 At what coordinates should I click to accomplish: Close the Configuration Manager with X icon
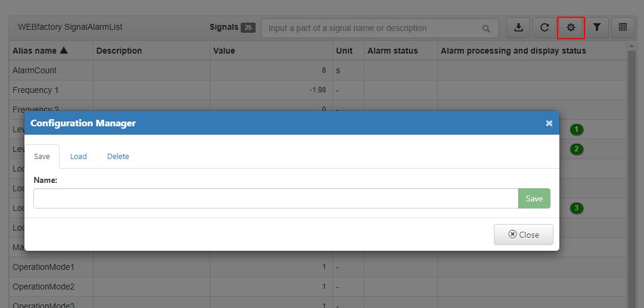coord(549,123)
